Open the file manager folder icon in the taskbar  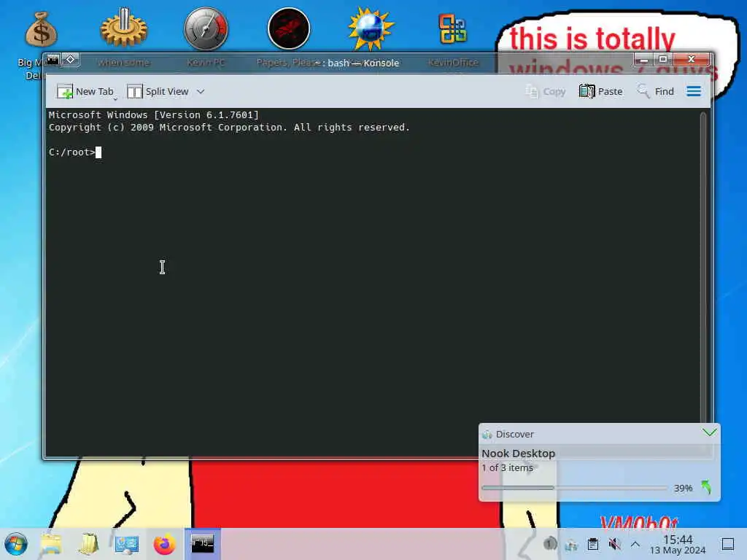pyautogui.click(x=51, y=544)
